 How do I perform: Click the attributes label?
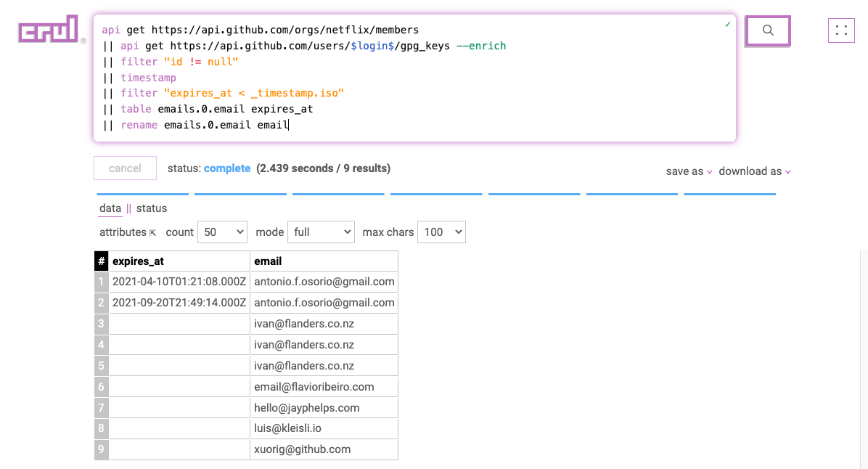pyautogui.click(x=123, y=232)
